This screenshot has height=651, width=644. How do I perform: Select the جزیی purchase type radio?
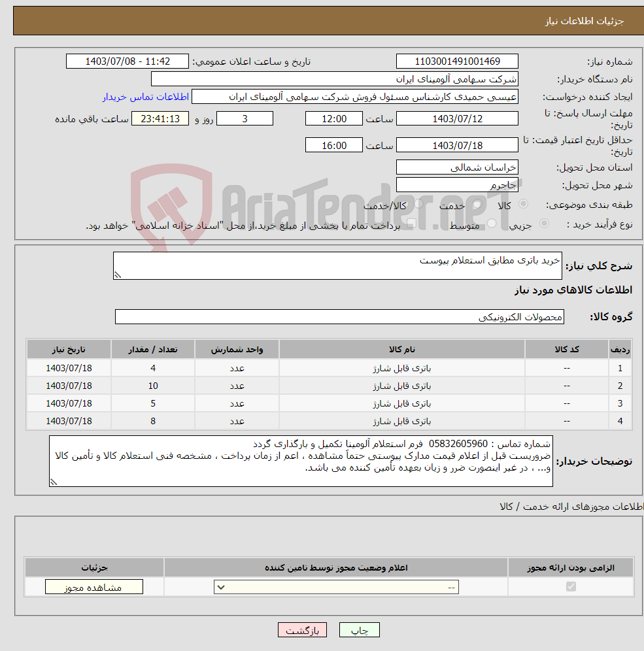[x=544, y=224]
